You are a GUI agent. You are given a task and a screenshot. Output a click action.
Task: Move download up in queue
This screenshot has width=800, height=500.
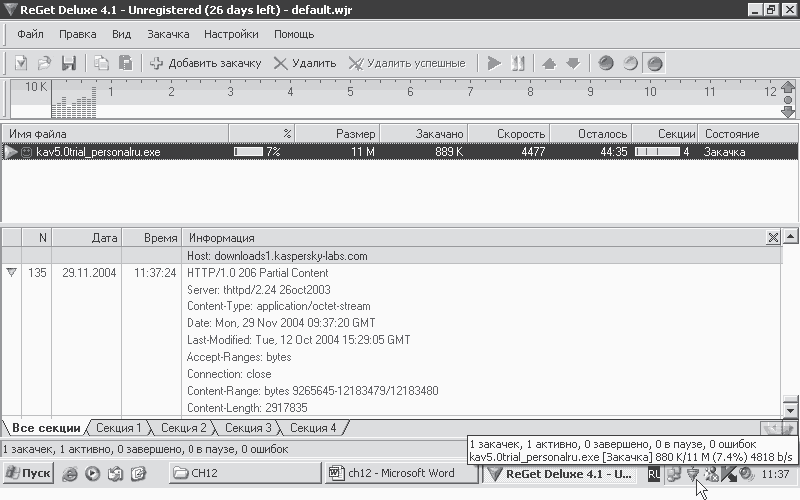[549, 63]
